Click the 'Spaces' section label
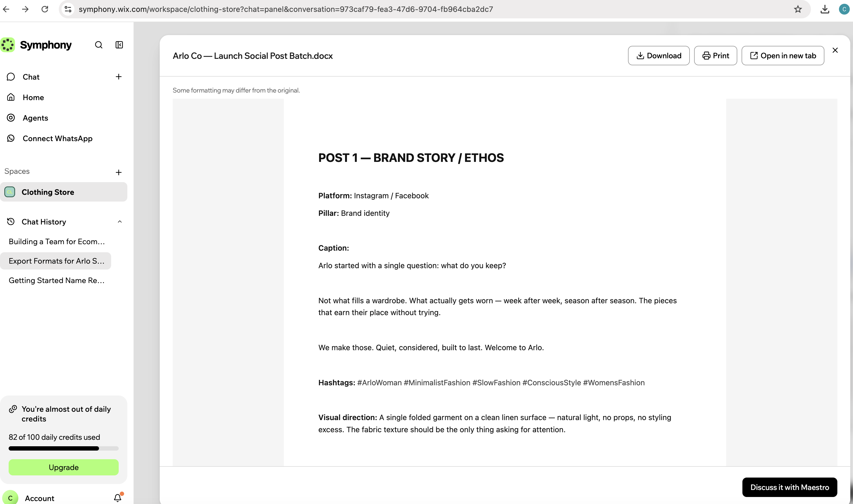The width and height of the screenshot is (853, 504). point(17,171)
